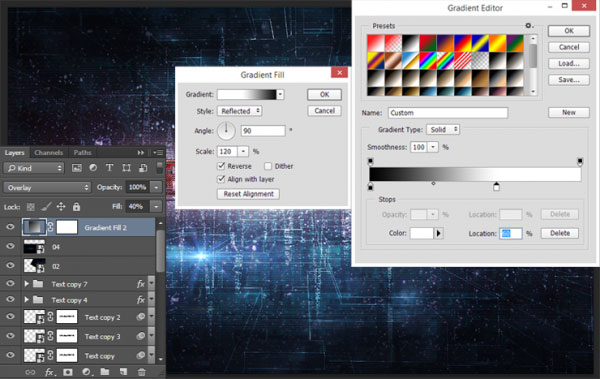Screen dimensions: 600x379
Task: Click Reset Alignment button
Action: coord(248,194)
